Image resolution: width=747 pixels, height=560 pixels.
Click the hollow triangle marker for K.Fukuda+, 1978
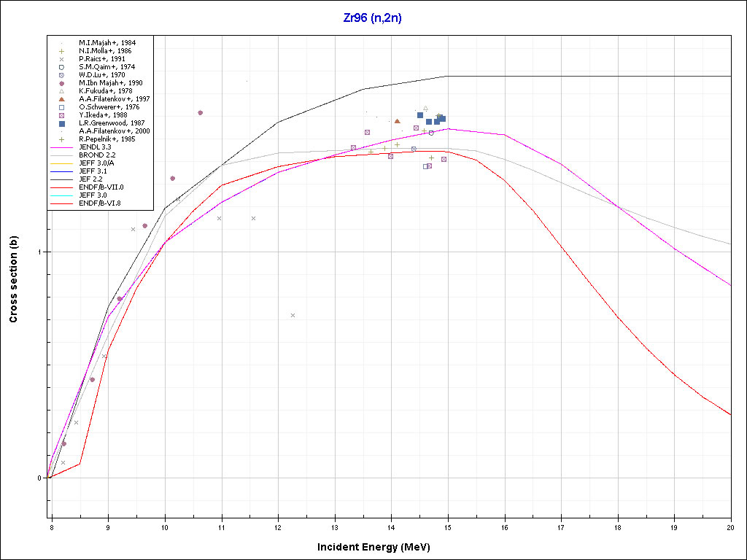click(62, 91)
